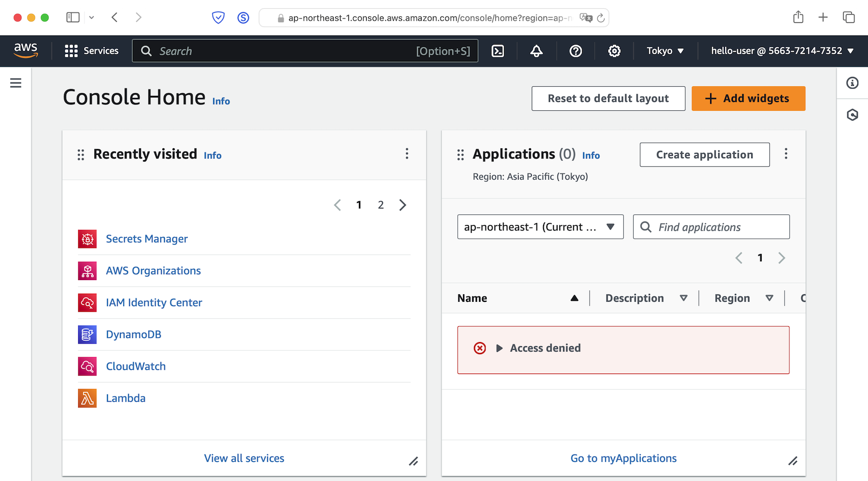This screenshot has width=868, height=481.
Task: Click the DynamoDB service icon
Action: 87,334
